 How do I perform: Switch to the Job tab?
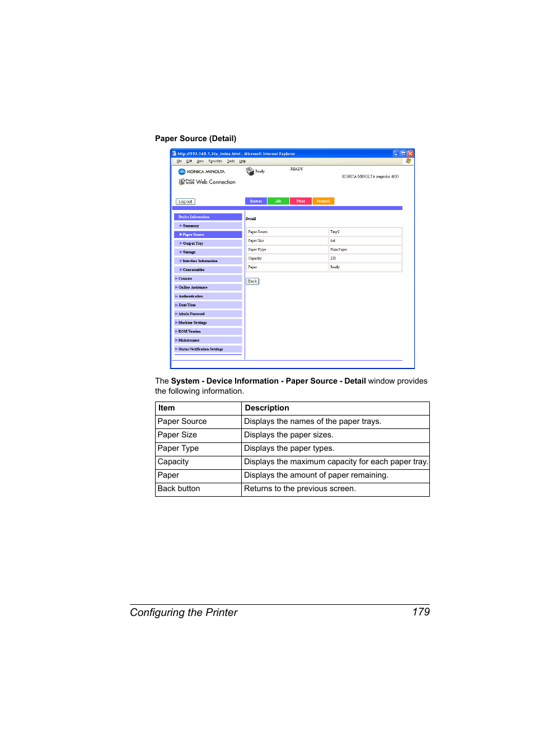coord(278,201)
